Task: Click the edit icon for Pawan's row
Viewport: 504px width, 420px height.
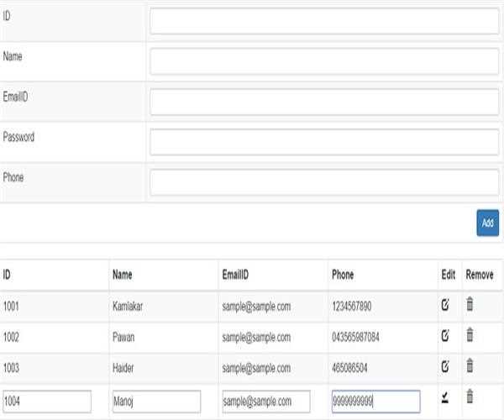Action: click(446, 336)
